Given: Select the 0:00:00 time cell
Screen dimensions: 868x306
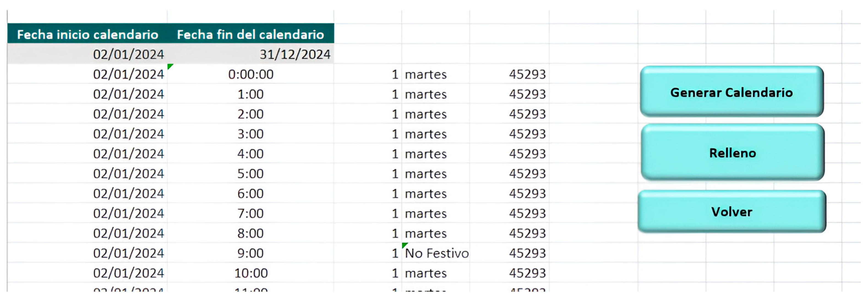Looking at the screenshot, I should pyautogui.click(x=250, y=74).
